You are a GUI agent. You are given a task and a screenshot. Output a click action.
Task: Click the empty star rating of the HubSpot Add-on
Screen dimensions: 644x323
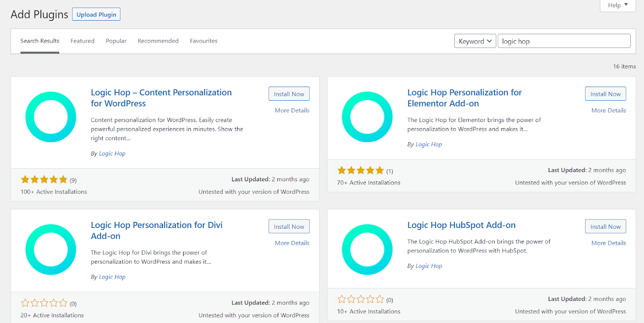point(361,299)
